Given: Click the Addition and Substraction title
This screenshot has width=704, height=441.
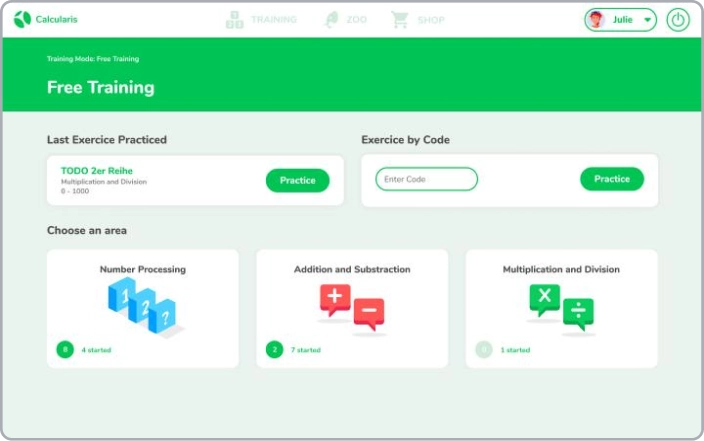Looking at the screenshot, I should point(351,269).
